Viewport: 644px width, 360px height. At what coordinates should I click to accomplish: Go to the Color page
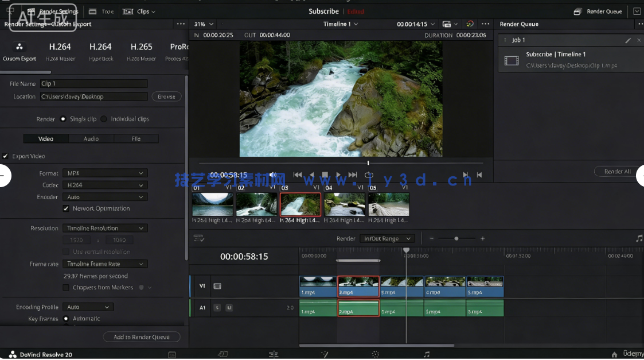(375, 354)
